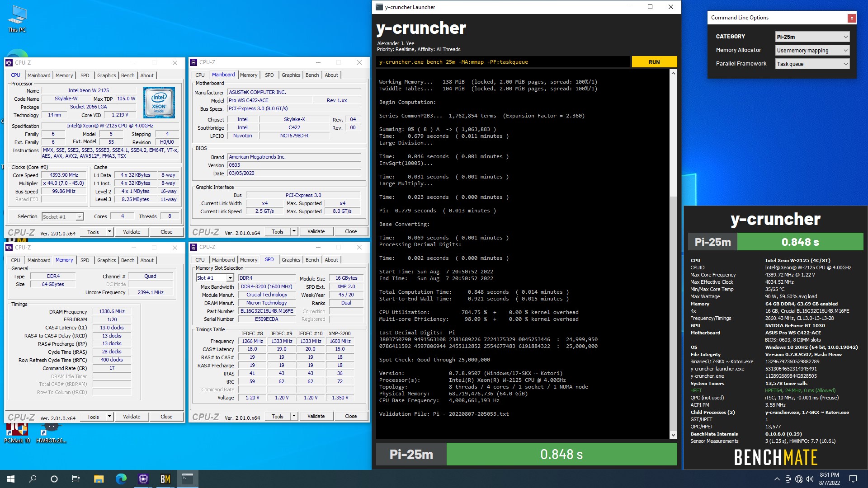
Task: Click Validate in SPD CPU-Z window
Action: pyautogui.click(x=316, y=416)
